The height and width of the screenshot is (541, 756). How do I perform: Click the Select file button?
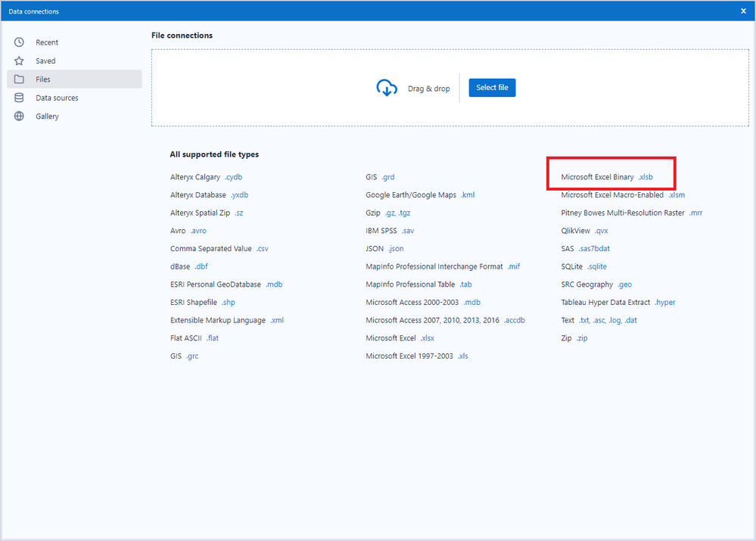492,88
